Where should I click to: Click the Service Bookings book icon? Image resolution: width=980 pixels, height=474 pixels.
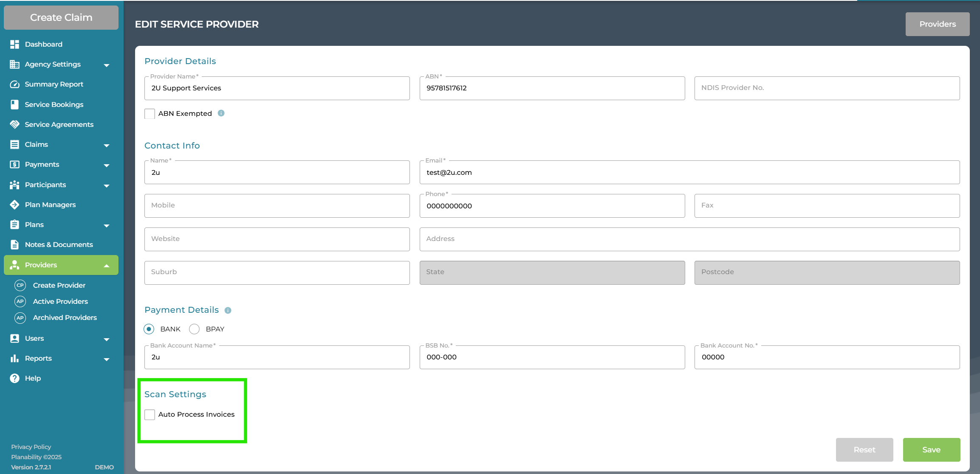point(14,104)
